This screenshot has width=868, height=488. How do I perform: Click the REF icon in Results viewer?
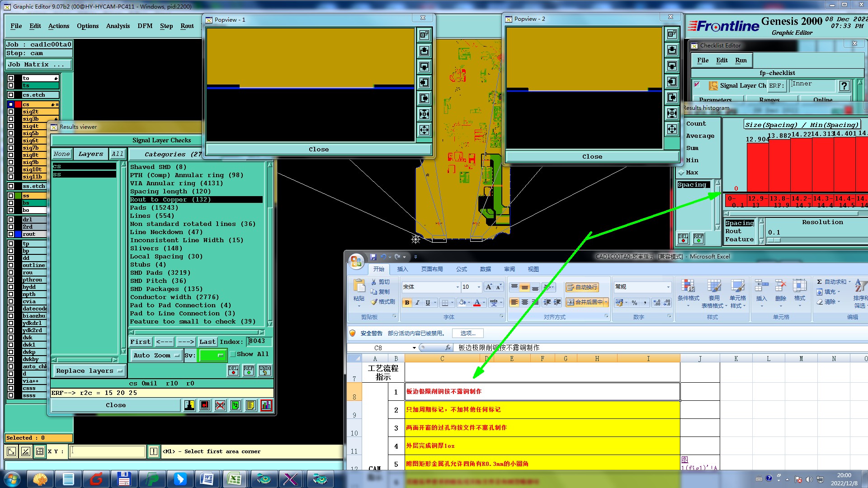pyautogui.click(x=249, y=371)
